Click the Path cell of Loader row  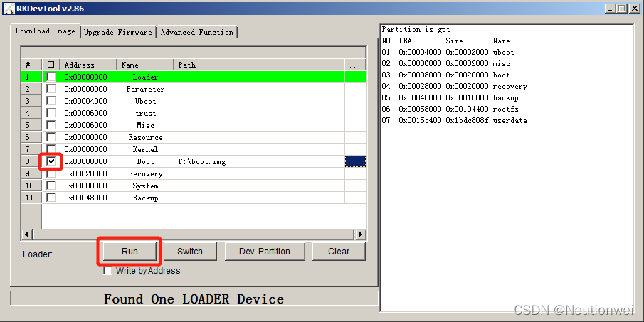[259, 77]
